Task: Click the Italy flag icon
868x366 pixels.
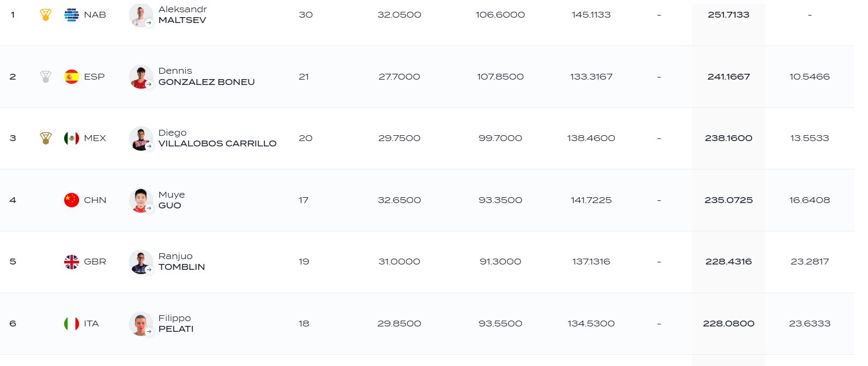Action: coord(72,324)
